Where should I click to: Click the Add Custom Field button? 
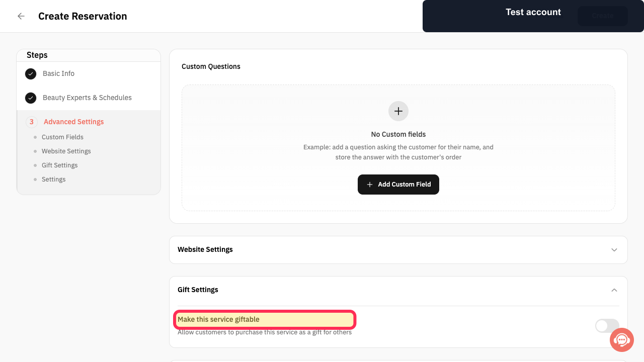[398, 185]
